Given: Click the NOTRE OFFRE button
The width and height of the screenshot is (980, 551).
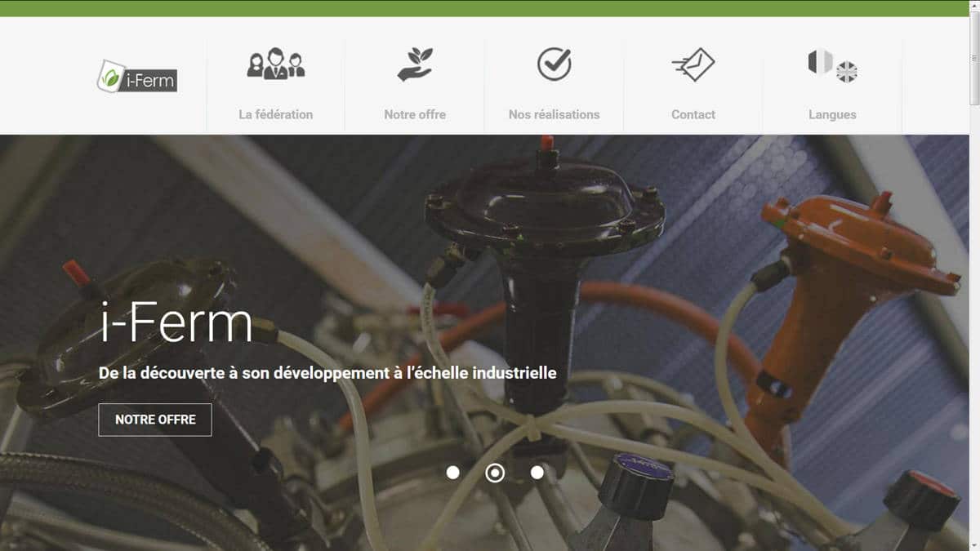Looking at the screenshot, I should pos(155,420).
